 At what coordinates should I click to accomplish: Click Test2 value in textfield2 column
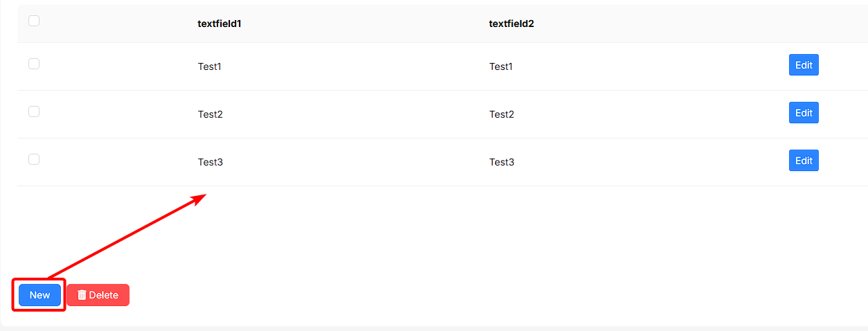tap(502, 114)
